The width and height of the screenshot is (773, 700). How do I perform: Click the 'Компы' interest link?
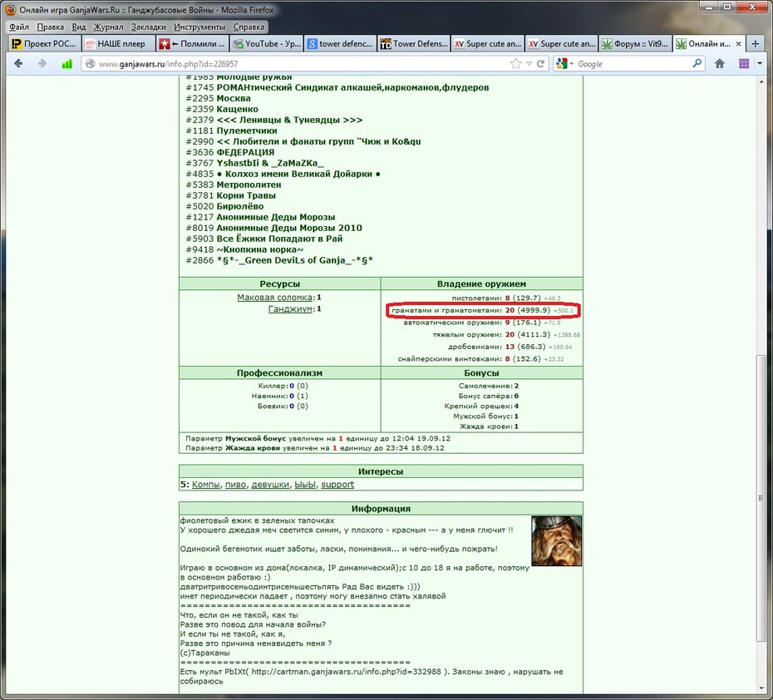point(205,485)
